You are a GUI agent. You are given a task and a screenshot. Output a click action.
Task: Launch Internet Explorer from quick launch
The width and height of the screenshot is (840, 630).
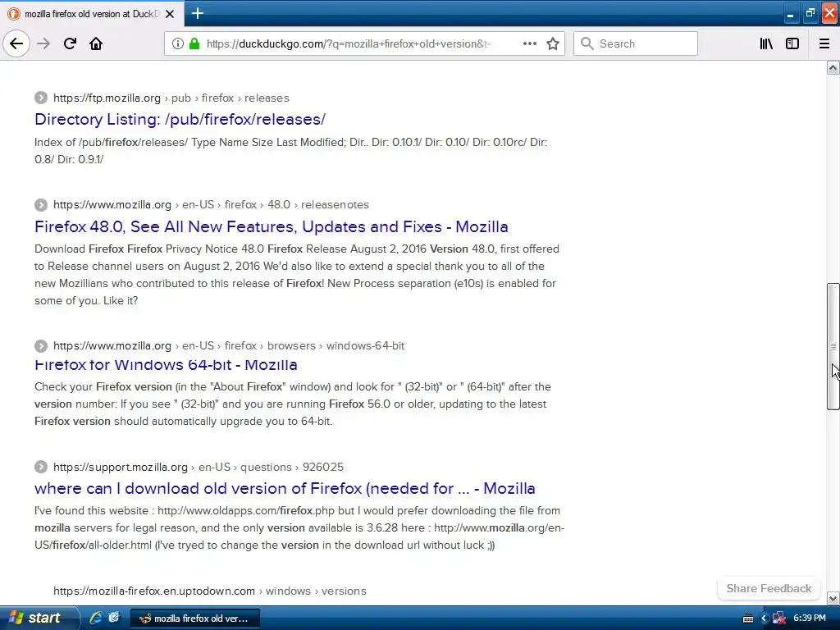(96, 618)
